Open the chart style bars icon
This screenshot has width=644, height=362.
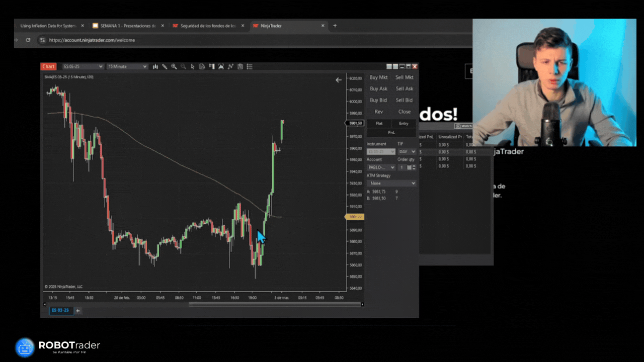155,66
